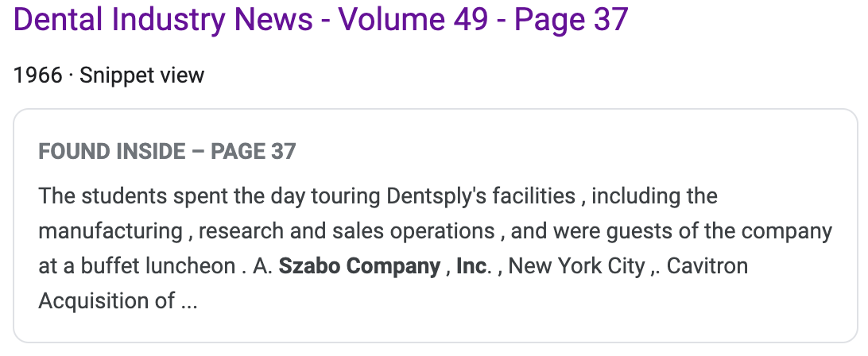This screenshot has width=868, height=356.
Task: Click the word "Dentsply's" in the snippet
Action: [x=436, y=195]
